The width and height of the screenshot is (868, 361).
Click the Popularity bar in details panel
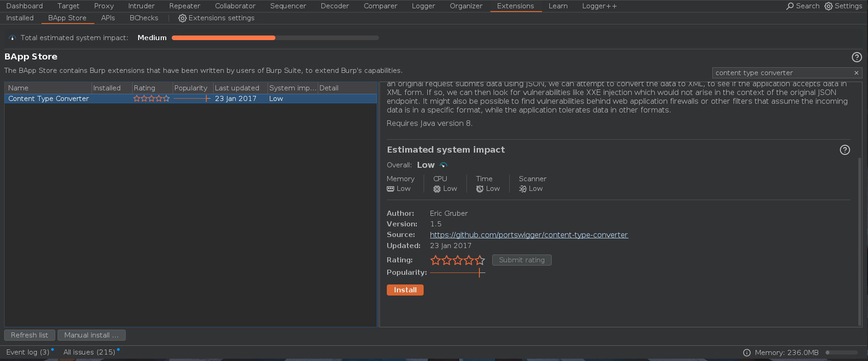coord(458,272)
